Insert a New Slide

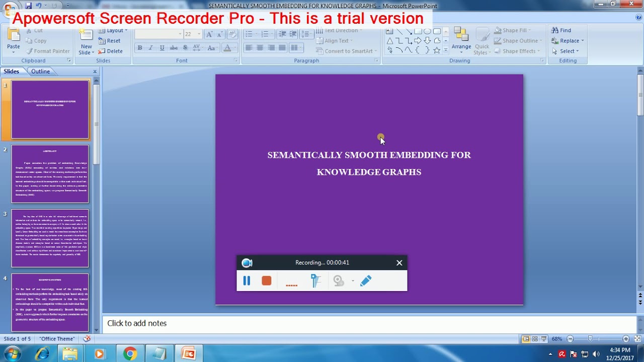(x=86, y=42)
